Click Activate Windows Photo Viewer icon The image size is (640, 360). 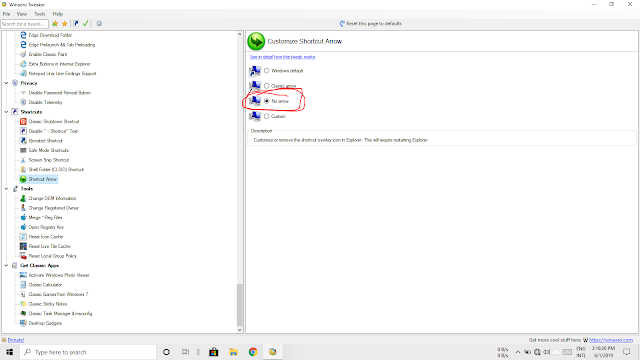[23, 275]
